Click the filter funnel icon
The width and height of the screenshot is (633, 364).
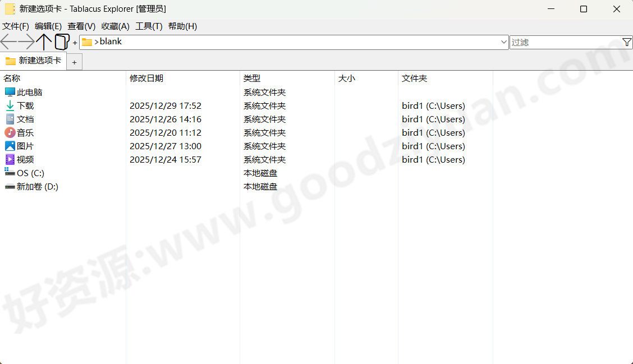point(627,42)
